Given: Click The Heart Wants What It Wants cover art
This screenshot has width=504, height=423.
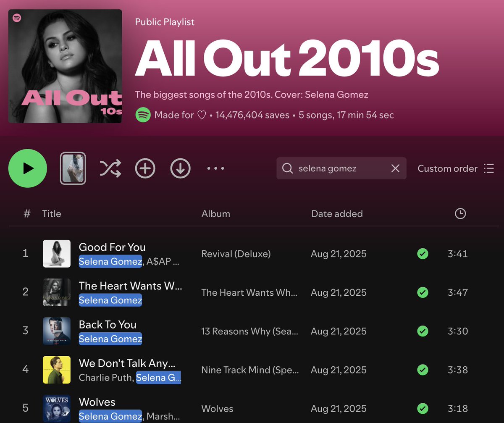Looking at the screenshot, I should (x=57, y=292).
